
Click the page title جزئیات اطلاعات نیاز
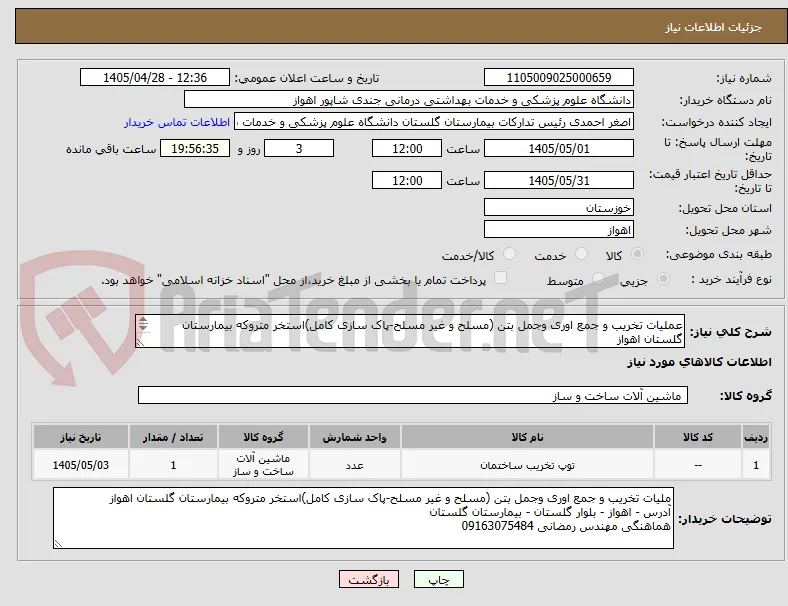click(x=714, y=27)
